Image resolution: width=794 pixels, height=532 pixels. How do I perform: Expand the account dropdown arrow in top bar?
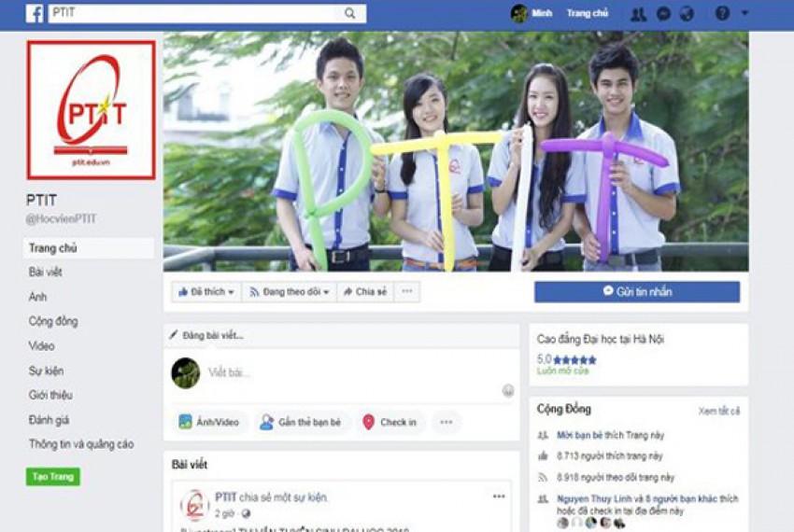744,13
